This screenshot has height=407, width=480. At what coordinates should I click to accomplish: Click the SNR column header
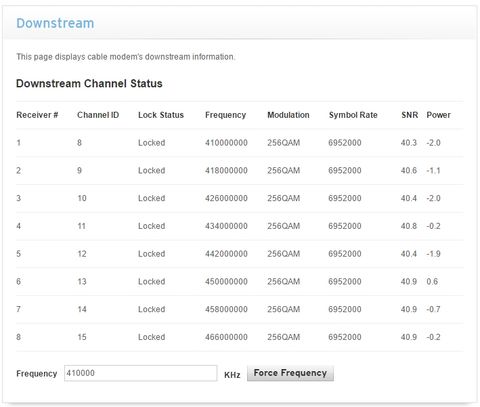pyautogui.click(x=410, y=115)
